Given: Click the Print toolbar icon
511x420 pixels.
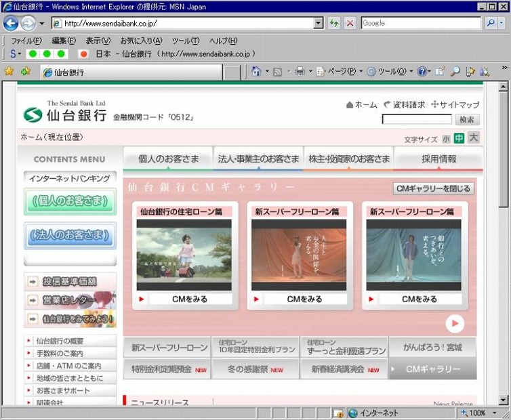Looking at the screenshot, I should tap(300, 71).
